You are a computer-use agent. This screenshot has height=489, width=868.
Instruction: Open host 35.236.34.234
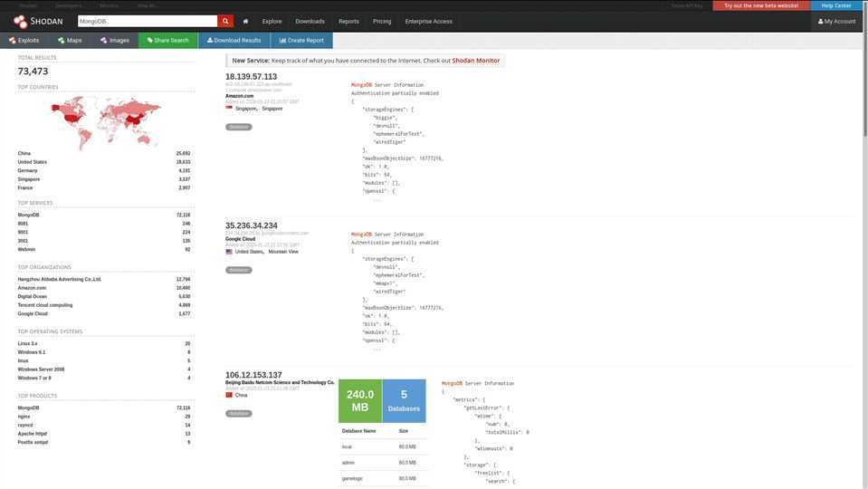point(252,225)
